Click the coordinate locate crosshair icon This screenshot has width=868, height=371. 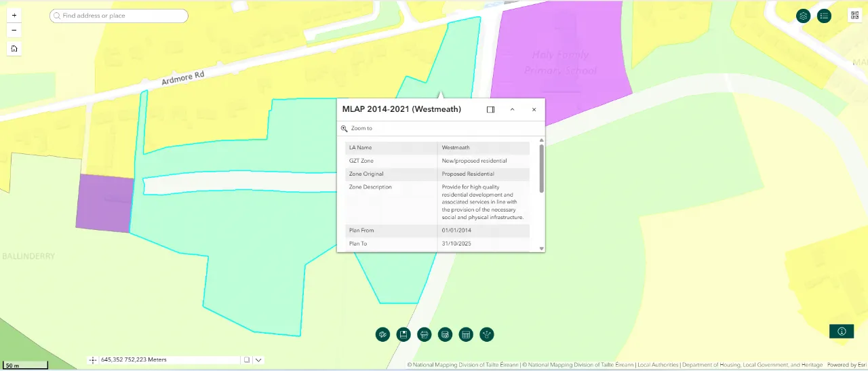point(93,360)
